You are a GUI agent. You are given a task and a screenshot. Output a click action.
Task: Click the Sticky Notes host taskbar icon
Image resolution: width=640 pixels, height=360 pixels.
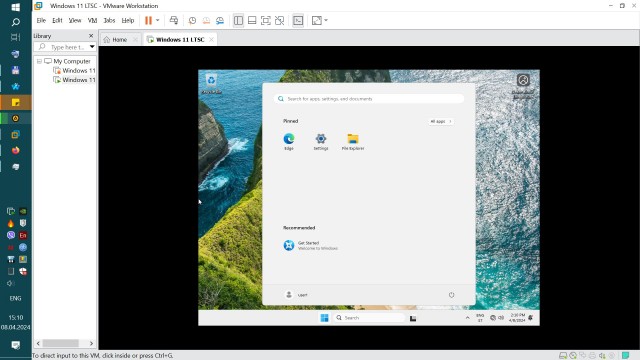16,102
